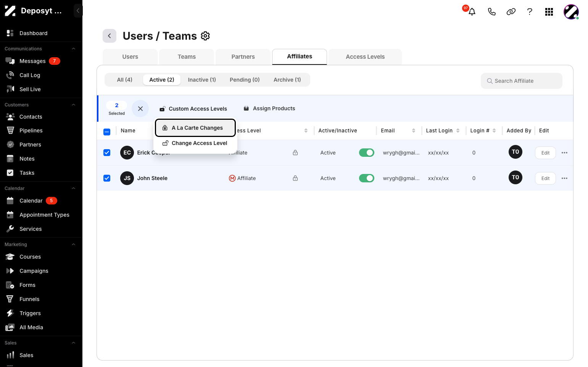Click the lock icon in Erick Cooper's row
Viewport: 588px width, 367px height.
click(x=295, y=153)
